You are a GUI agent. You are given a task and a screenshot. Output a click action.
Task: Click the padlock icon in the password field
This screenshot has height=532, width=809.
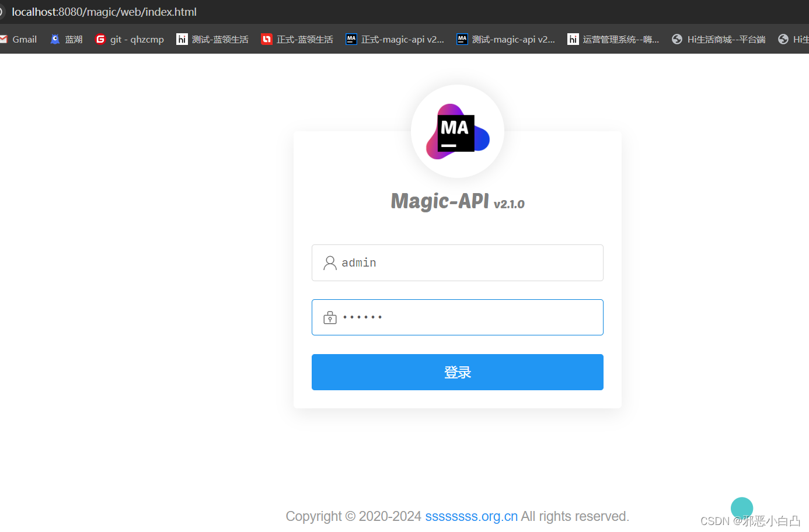(330, 317)
